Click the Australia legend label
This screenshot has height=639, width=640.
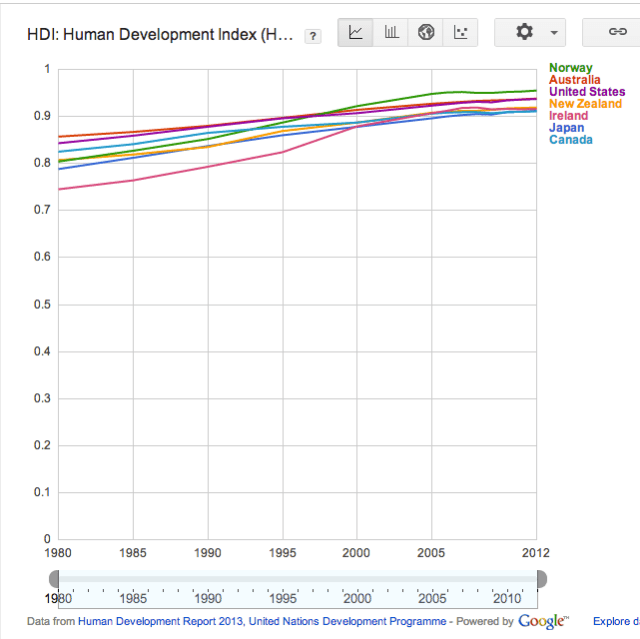coord(575,80)
